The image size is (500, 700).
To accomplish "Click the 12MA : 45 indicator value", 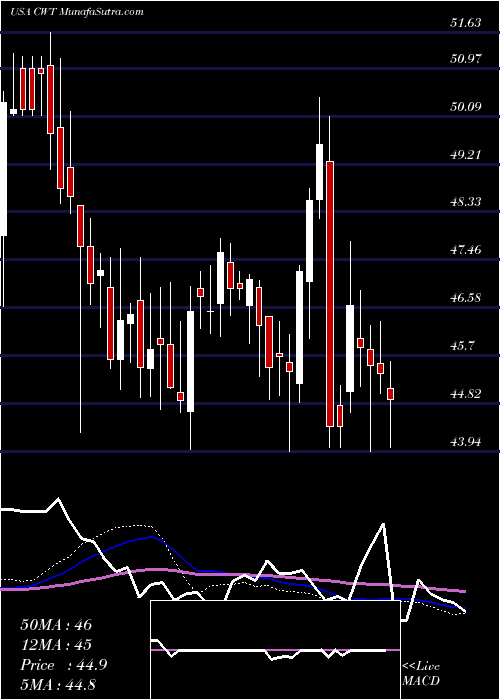I will pos(56,645).
